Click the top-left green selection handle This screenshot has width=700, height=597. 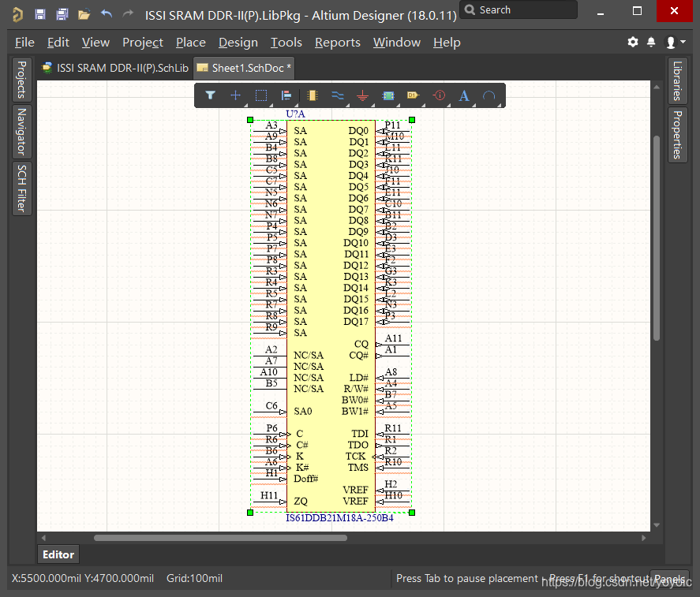click(250, 120)
